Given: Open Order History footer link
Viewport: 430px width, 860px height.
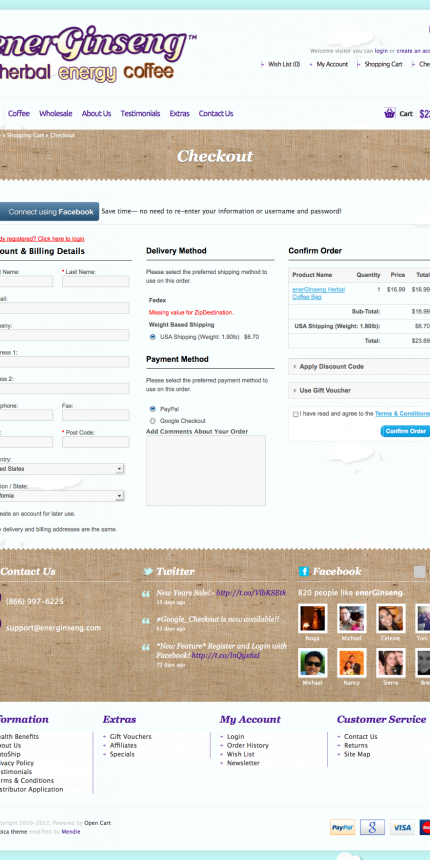Looking at the screenshot, I should [x=248, y=745].
